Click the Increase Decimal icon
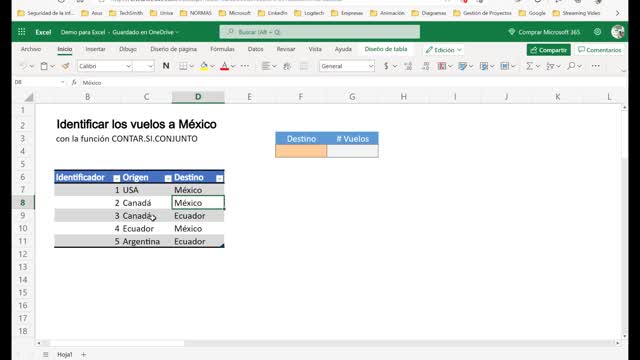This screenshot has height=360, width=640. [408, 66]
